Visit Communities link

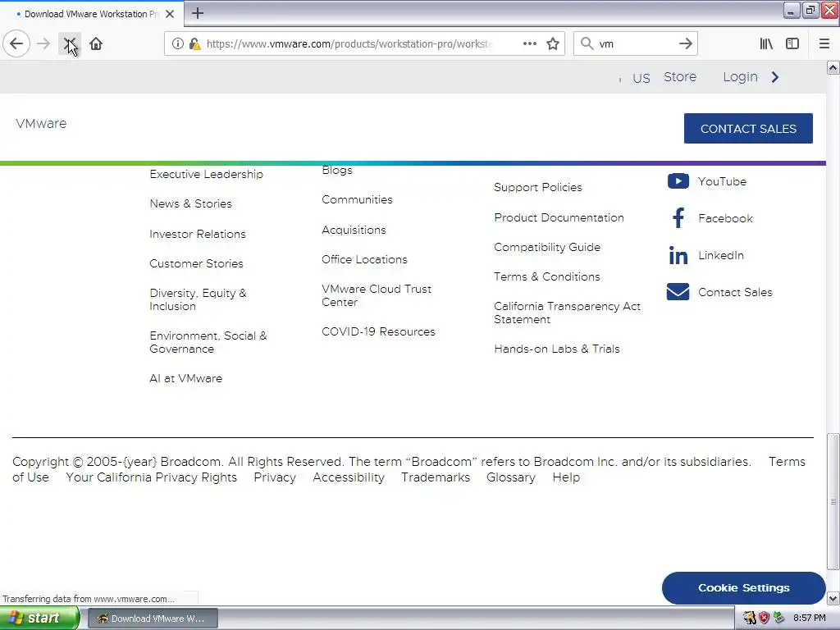(x=358, y=199)
